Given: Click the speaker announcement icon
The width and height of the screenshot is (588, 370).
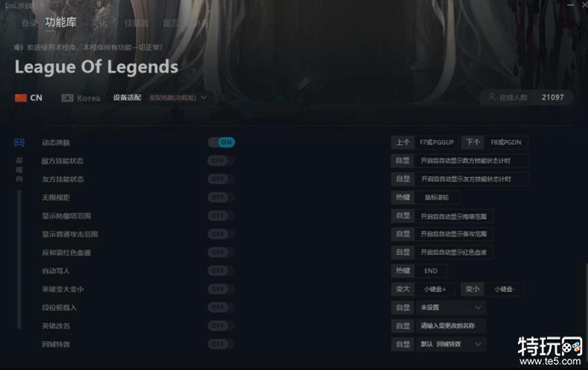Looking at the screenshot, I should (x=19, y=48).
